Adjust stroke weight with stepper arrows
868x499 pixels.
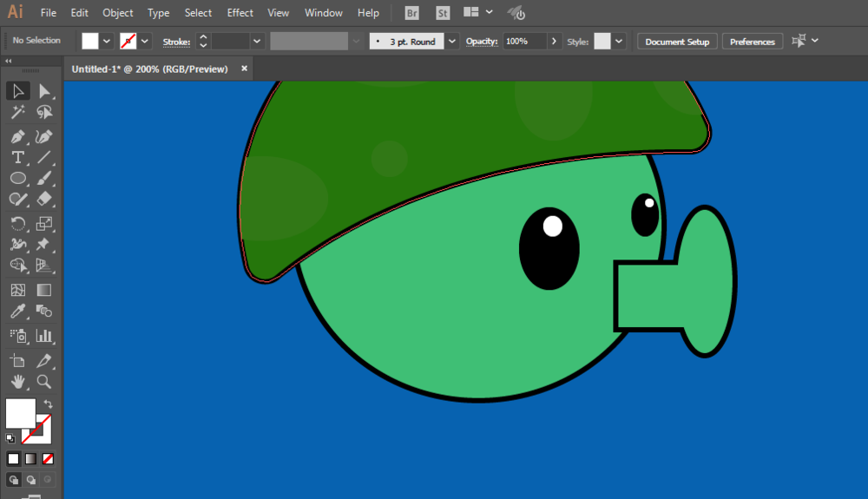tap(203, 41)
